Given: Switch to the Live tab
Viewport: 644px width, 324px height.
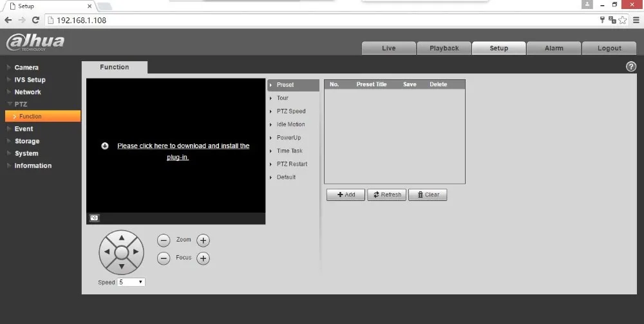Looking at the screenshot, I should pyautogui.click(x=388, y=48).
